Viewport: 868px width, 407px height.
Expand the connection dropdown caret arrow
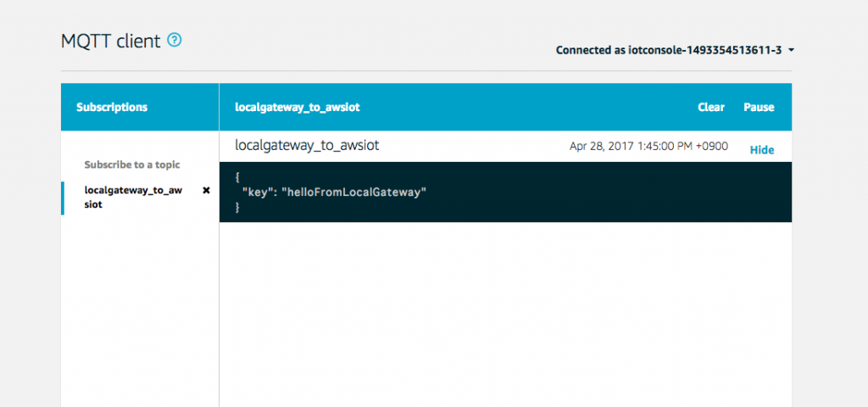click(791, 50)
